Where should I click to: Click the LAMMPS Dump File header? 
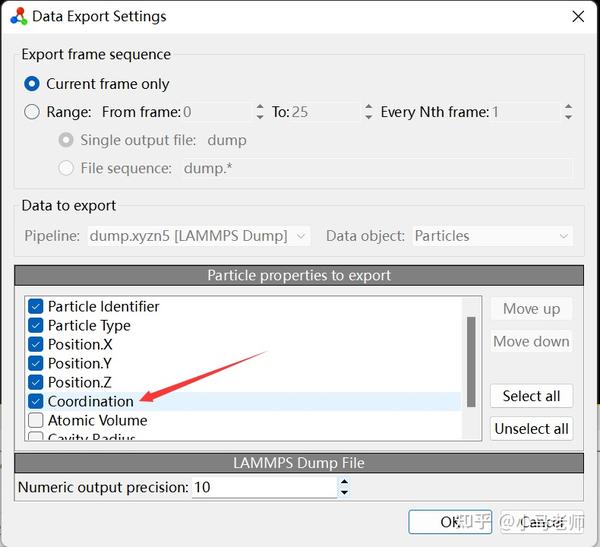[x=299, y=463]
